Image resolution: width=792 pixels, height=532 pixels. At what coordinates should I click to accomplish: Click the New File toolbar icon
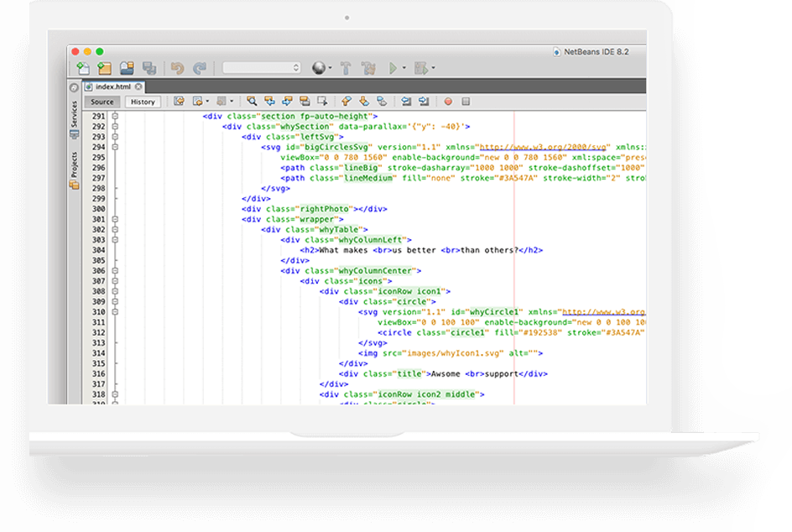point(82,68)
